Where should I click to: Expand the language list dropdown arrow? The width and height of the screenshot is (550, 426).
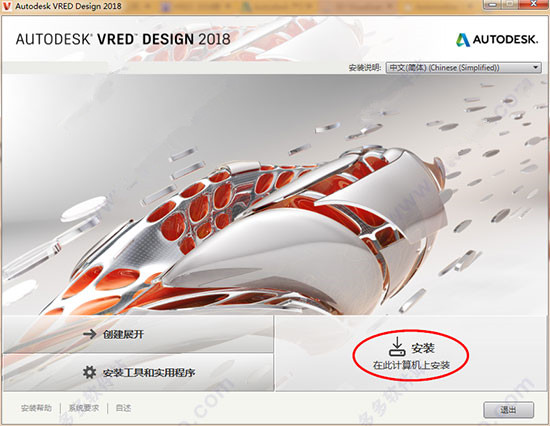click(536, 67)
